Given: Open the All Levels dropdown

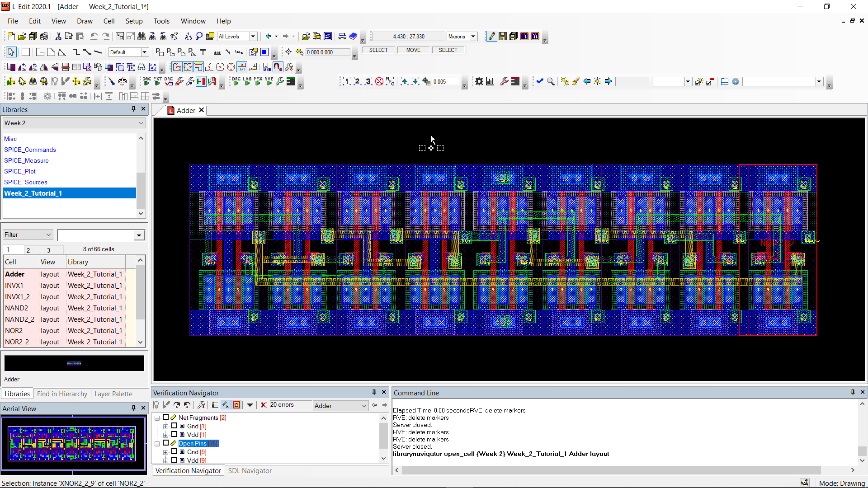Looking at the screenshot, I should (x=252, y=36).
